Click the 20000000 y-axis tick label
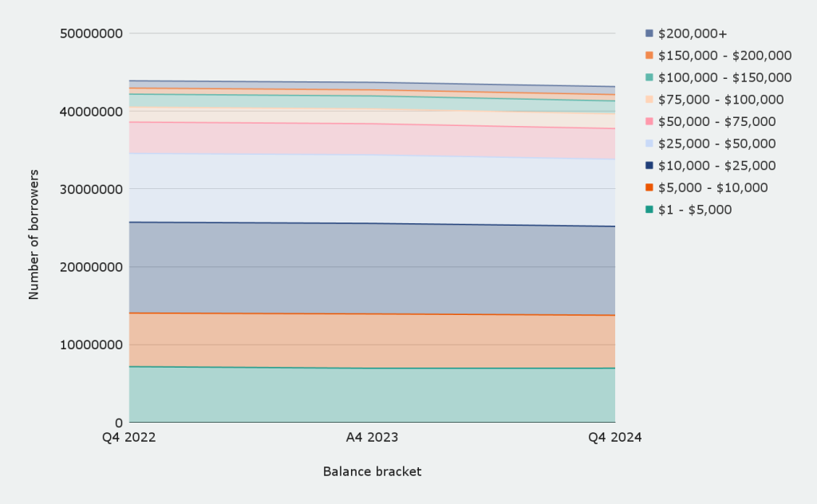The height and width of the screenshot is (504, 817). (x=92, y=267)
